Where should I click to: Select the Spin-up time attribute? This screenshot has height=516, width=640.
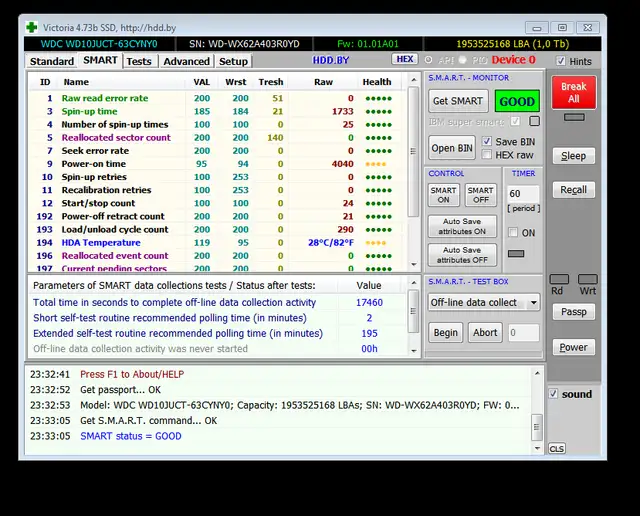click(x=217, y=111)
